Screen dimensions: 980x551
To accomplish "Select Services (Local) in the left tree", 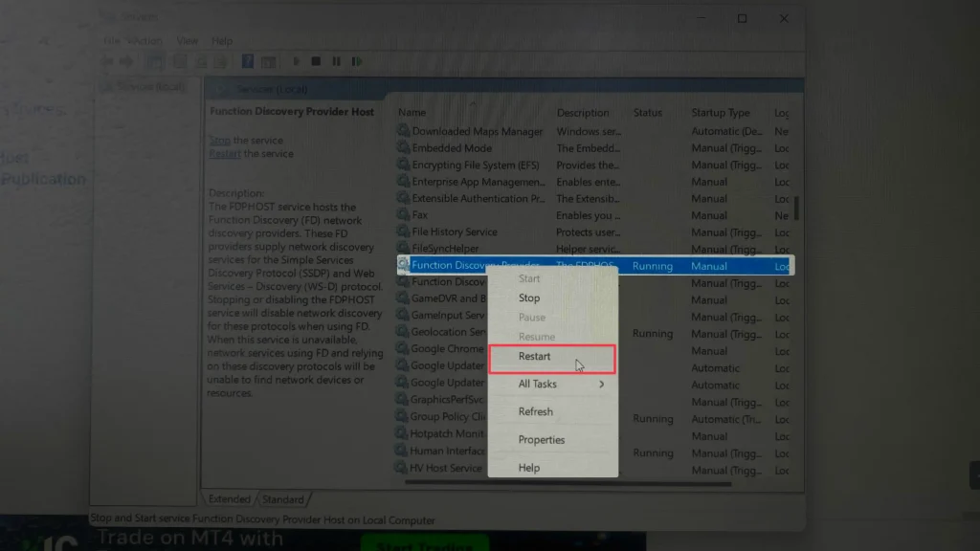I will [150, 86].
